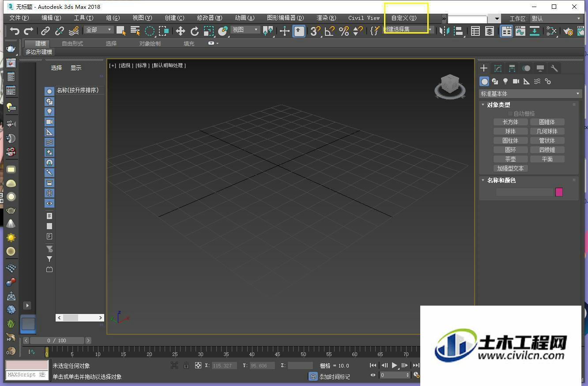The height and width of the screenshot is (386, 588).
Task: Open the Motion panel tab
Action: tap(526, 68)
